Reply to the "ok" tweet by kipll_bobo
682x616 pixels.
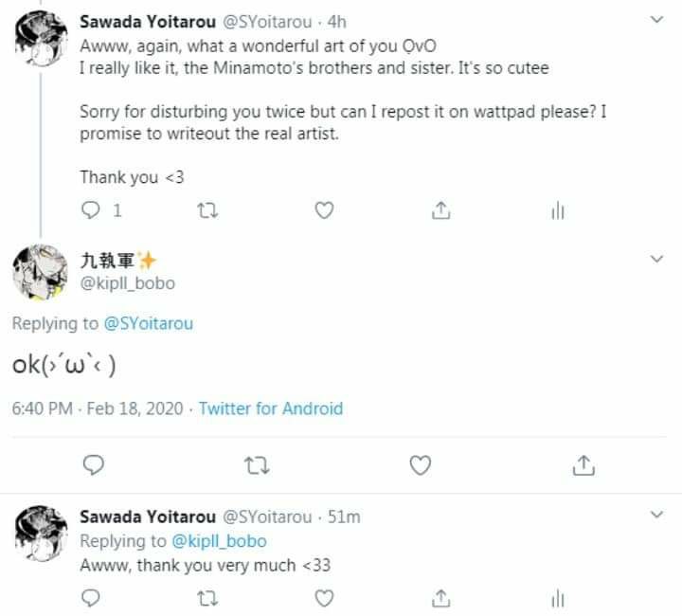click(93, 464)
